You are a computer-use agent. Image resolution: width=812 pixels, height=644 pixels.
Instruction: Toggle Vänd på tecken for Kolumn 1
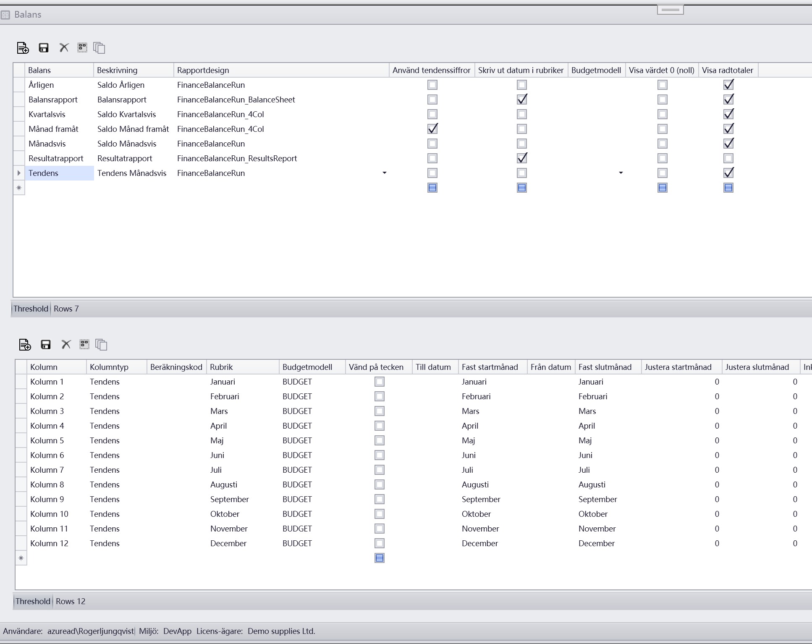[x=379, y=382]
